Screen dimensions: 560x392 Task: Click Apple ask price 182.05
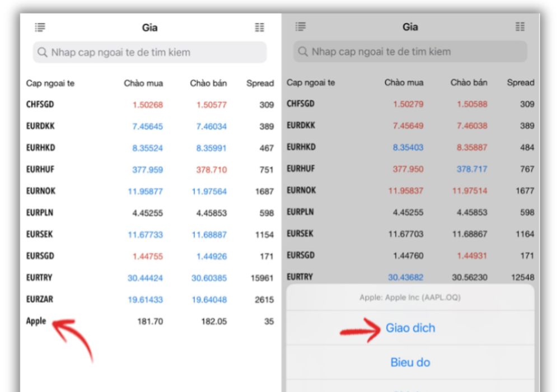coord(214,321)
